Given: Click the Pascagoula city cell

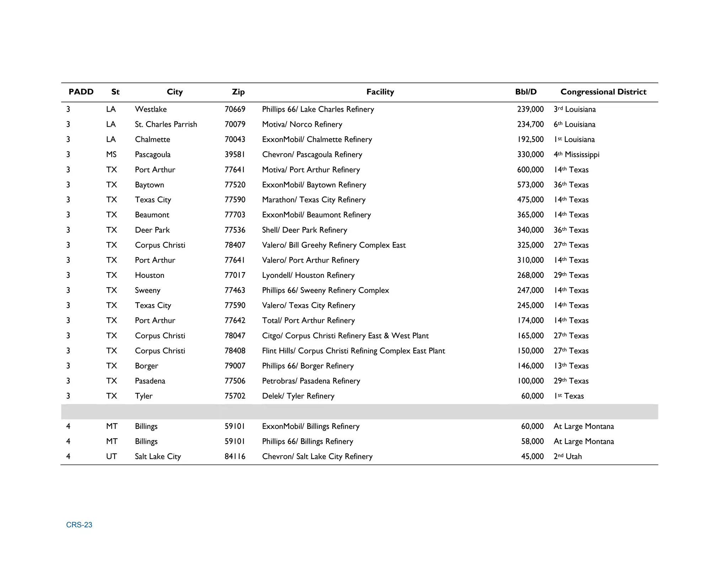Looking at the screenshot, I should pos(152,155).
